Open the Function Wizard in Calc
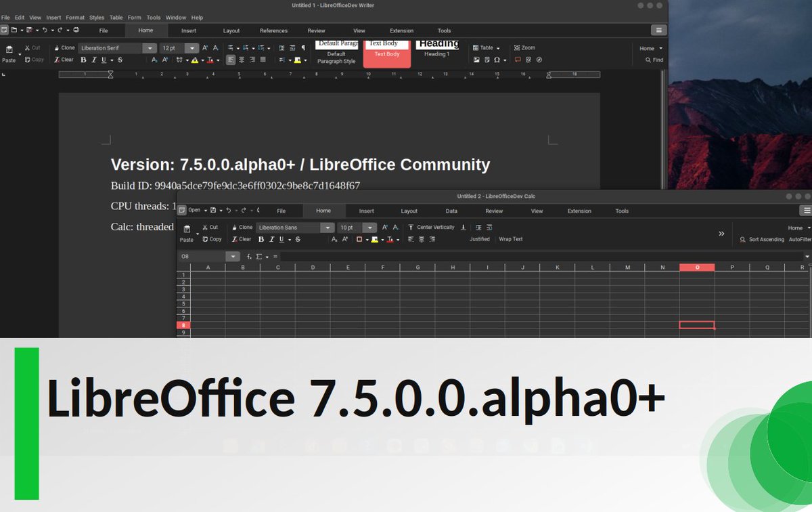 (x=249, y=256)
